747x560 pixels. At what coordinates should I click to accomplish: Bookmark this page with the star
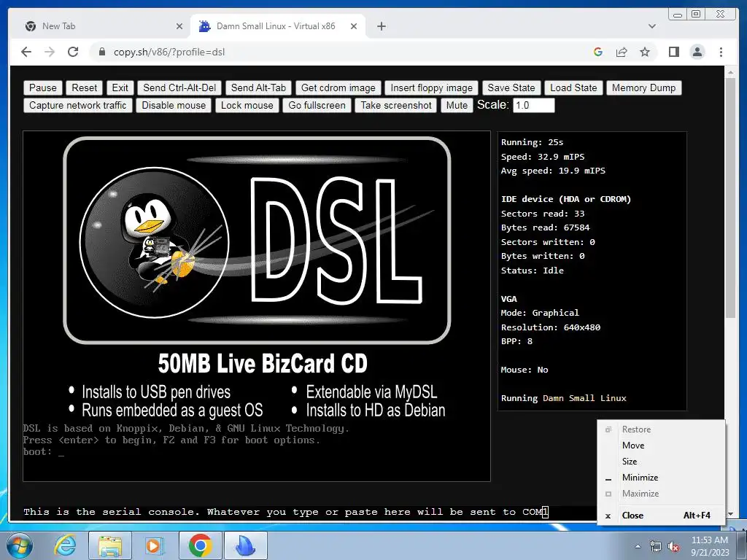[645, 52]
